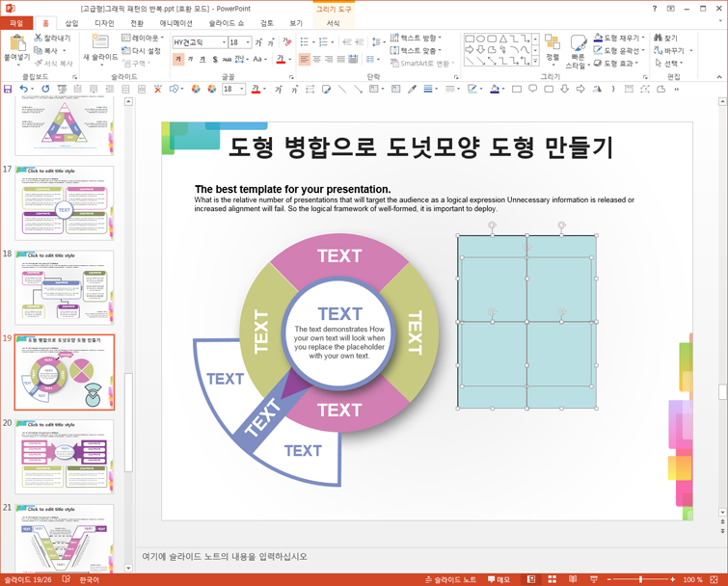Toggle strikethrough formatting
Image resolution: width=728 pixels, height=586 pixels.
pyautogui.click(x=227, y=60)
